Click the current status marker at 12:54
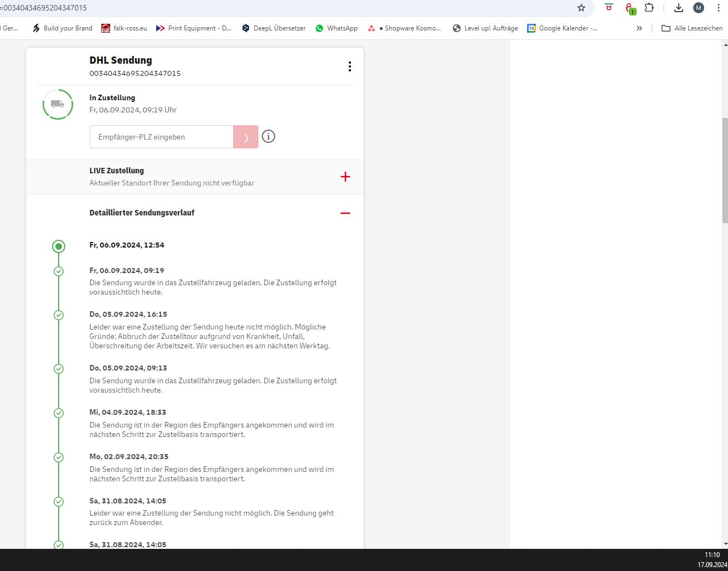The height and width of the screenshot is (571, 728). [x=59, y=246]
